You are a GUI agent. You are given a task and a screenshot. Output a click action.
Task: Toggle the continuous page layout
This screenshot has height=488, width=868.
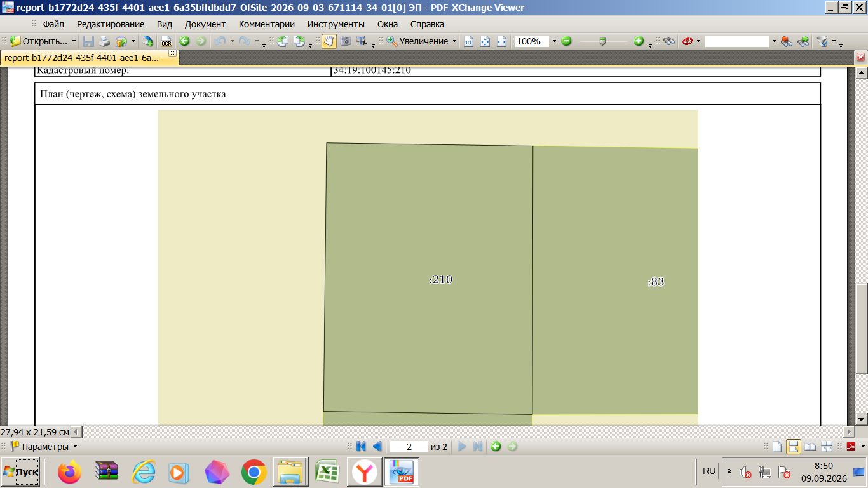coord(793,447)
